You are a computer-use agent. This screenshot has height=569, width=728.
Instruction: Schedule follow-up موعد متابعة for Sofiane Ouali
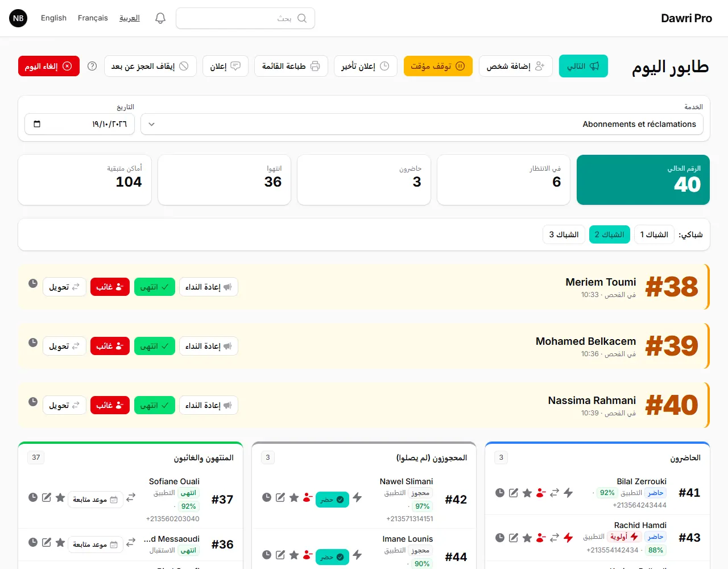pyautogui.click(x=96, y=500)
